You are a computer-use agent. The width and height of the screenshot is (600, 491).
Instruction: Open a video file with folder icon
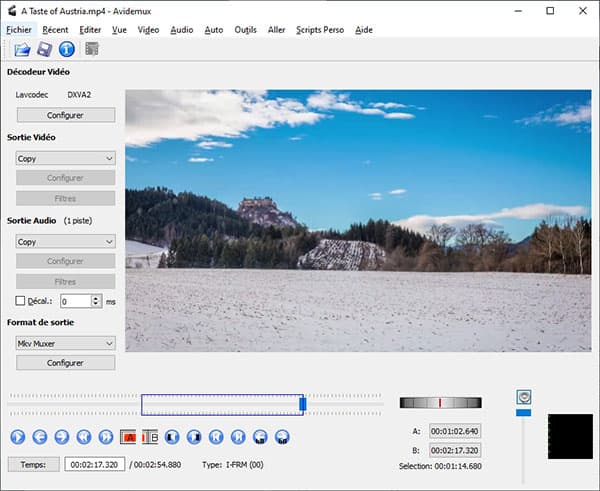(x=20, y=49)
